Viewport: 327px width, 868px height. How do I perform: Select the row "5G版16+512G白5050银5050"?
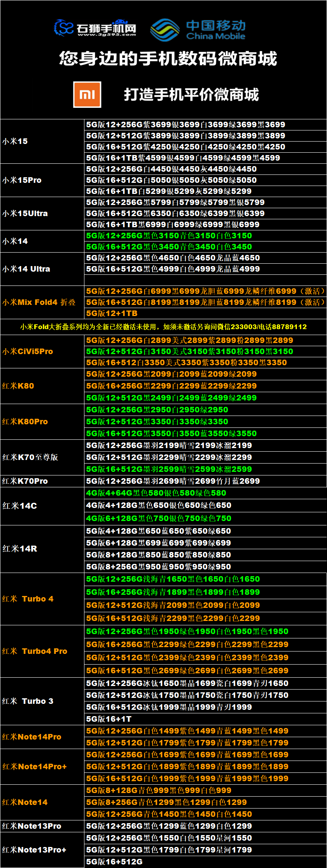click(206, 180)
